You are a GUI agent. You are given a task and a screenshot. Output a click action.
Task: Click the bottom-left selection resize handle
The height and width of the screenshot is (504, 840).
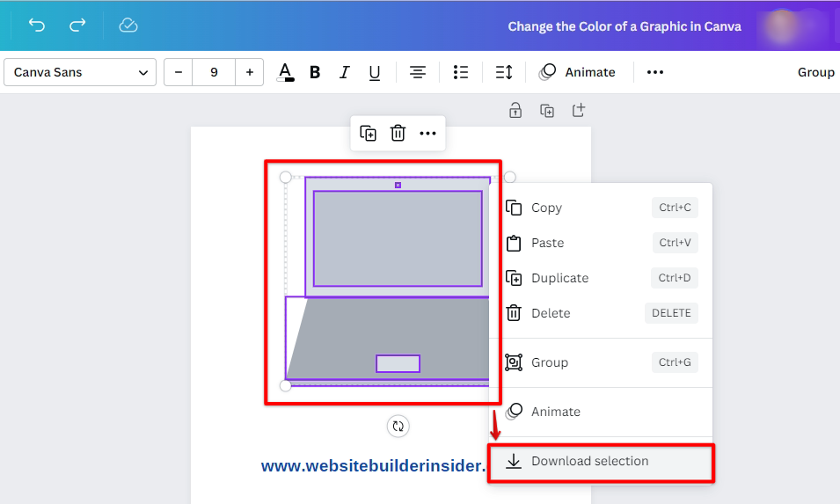pos(286,385)
